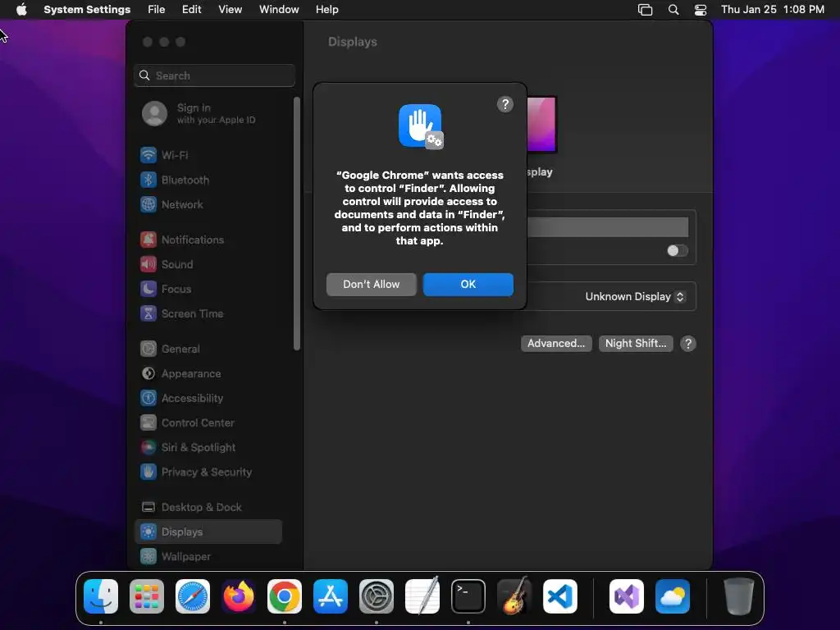Screen dimensions: 840x630
Task: Open Control Center in menu bar
Action: pos(701,10)
